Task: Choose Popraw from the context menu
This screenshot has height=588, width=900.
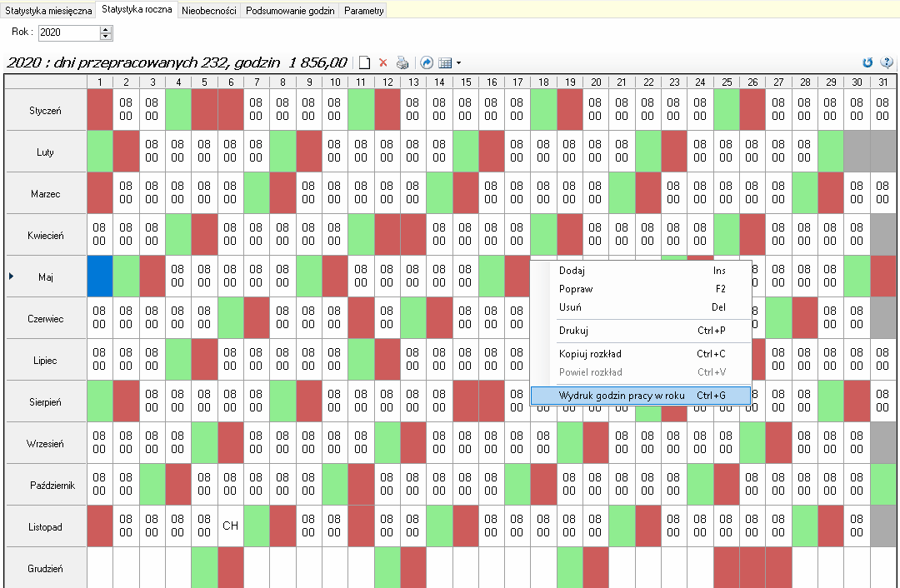Action: point(641,289)
